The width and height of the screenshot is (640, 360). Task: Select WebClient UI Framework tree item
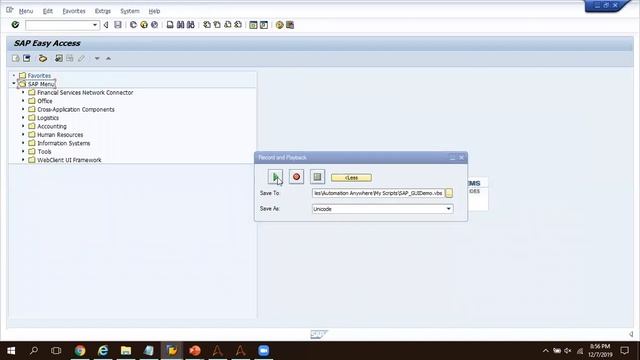69,160
